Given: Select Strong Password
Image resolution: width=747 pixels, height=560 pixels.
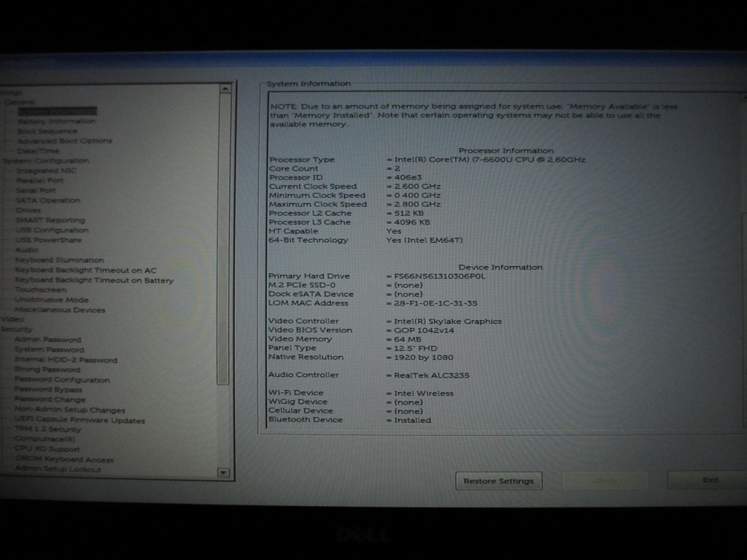Looking at the screenshot, I should pos(47,370).
